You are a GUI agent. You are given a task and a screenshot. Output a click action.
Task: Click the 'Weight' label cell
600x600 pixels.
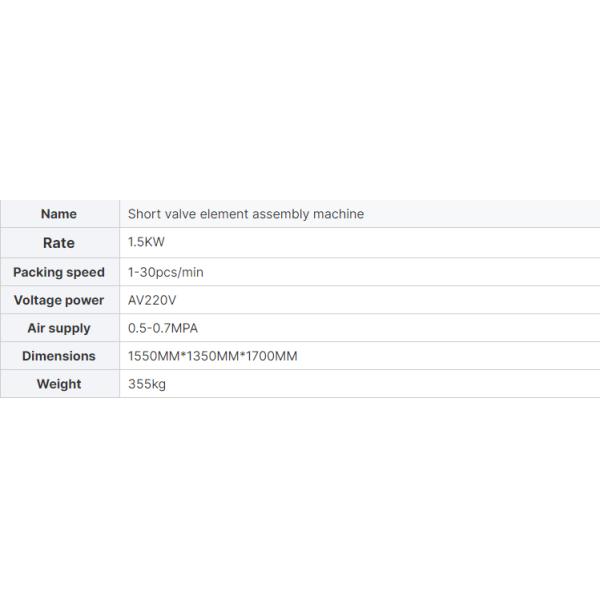[59, 384]
